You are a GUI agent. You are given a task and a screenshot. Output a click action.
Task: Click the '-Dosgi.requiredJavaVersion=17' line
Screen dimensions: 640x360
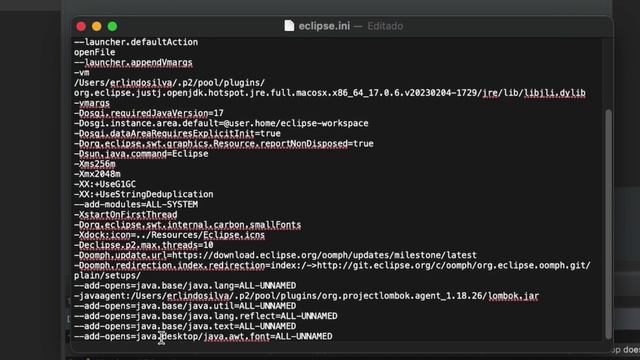coord(149,113)
